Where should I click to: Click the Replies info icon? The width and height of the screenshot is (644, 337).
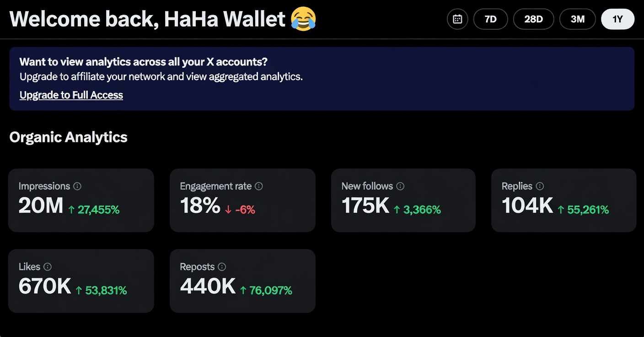(540, 186)
